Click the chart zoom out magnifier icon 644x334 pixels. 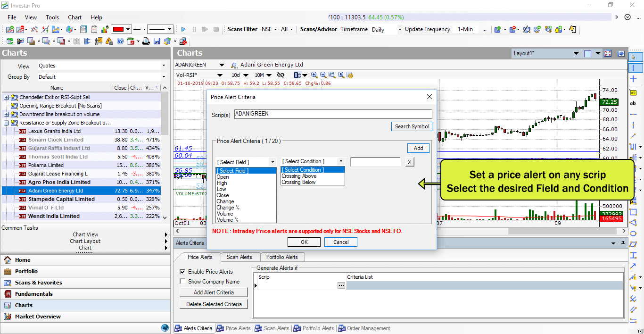tap(323, 75)
